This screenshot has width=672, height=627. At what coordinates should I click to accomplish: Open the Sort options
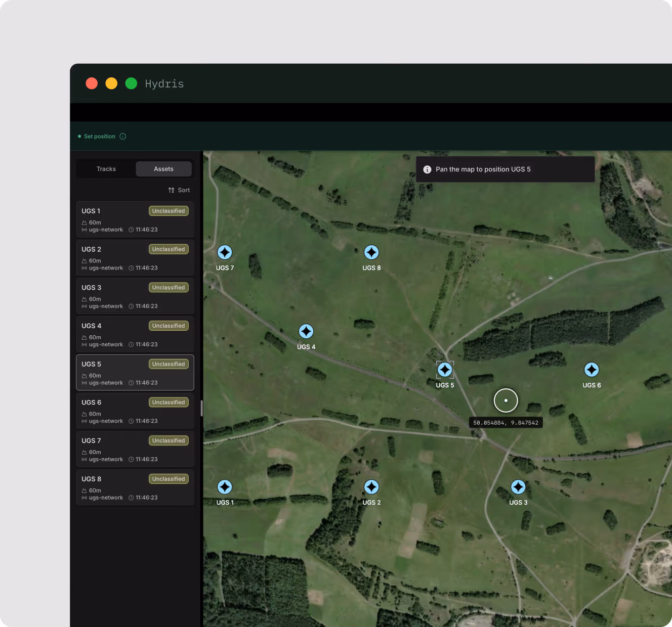tap(179, 190)
